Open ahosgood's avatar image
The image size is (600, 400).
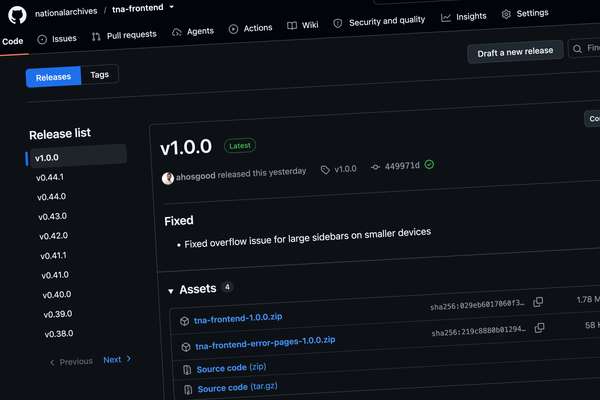click(168, 178)
